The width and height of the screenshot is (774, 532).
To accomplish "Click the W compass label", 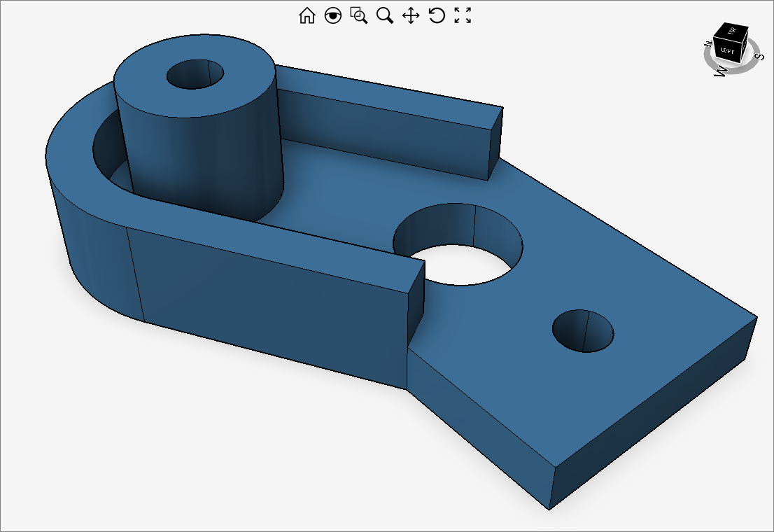I will (719, 70).
